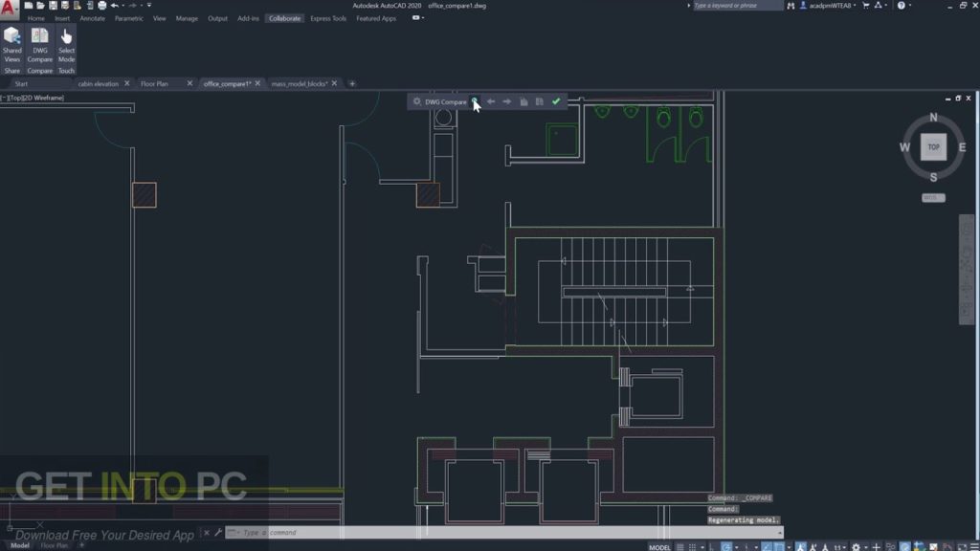Open the WCS dropdown below ViewCube
This screenshot has width=980, height=551.
tap(933, 197)
